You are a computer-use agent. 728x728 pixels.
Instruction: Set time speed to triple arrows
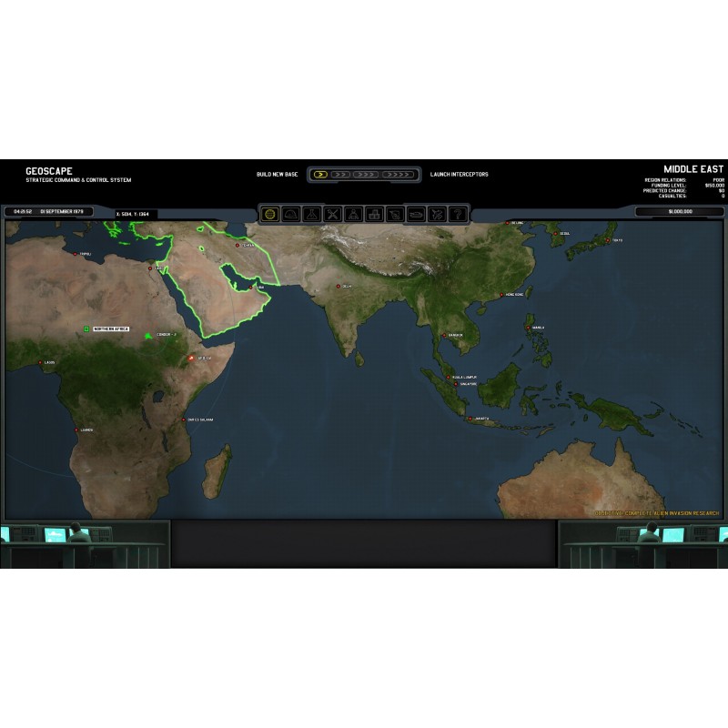coord(366,174)
